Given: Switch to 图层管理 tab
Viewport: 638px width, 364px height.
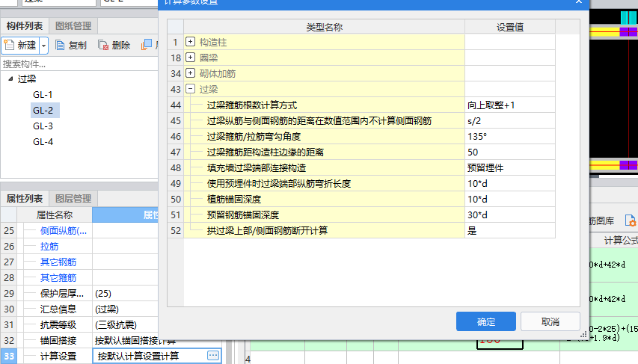Looking at the screenshot, I should 73,199.
